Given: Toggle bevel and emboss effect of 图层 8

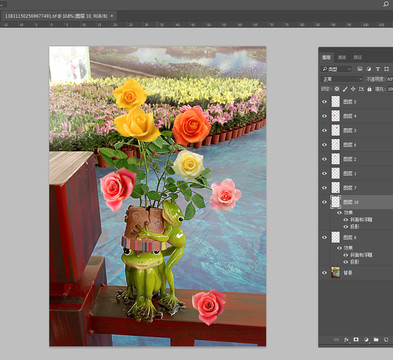Looking at the screenshot, I should tap(346, 255).
